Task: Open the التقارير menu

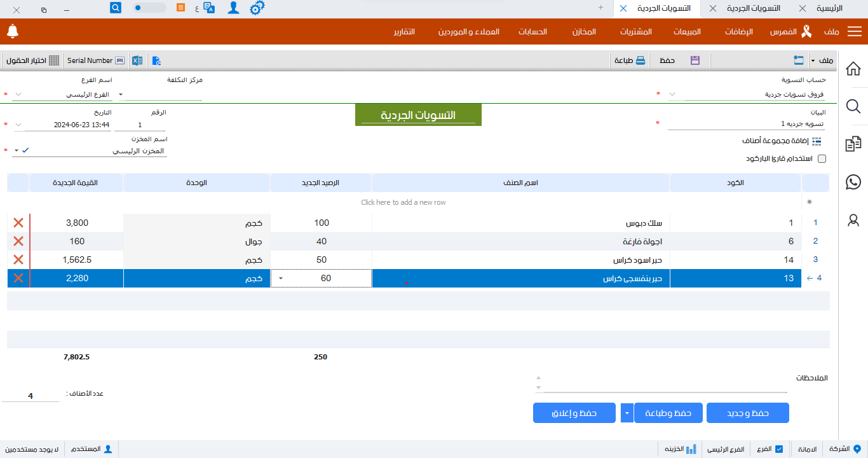Action: tap(405, 31)
